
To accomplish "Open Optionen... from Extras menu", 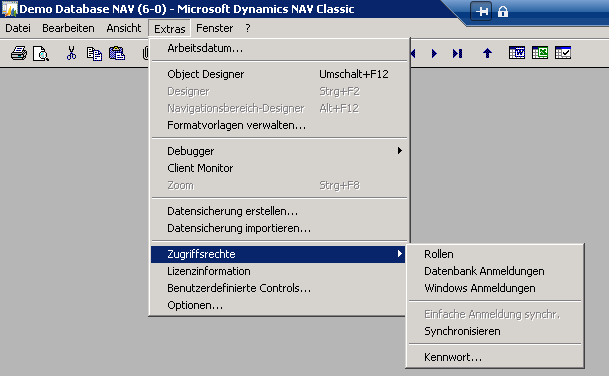I will [x=278, y=305].
